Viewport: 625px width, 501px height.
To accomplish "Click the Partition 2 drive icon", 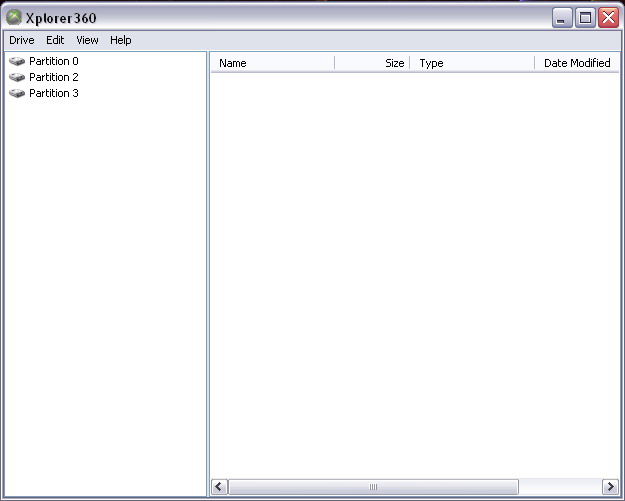I will pos(17,77).
